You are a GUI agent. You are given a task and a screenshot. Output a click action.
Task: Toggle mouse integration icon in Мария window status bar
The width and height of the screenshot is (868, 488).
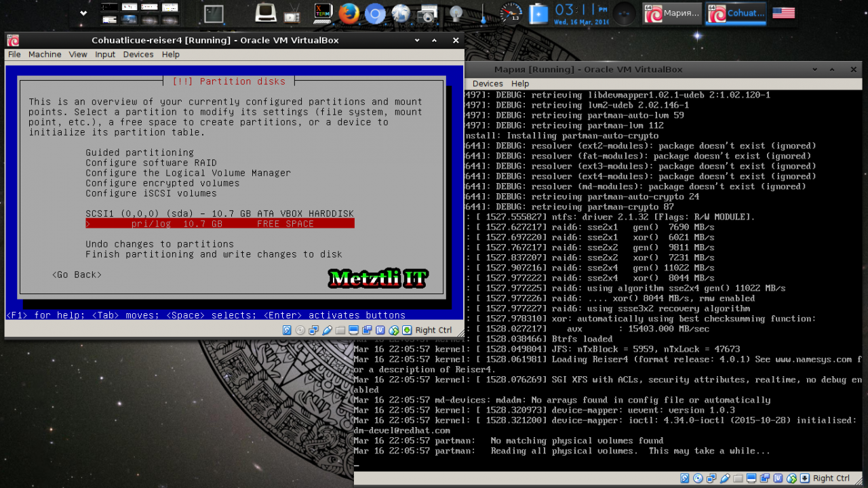coord(791,478)
